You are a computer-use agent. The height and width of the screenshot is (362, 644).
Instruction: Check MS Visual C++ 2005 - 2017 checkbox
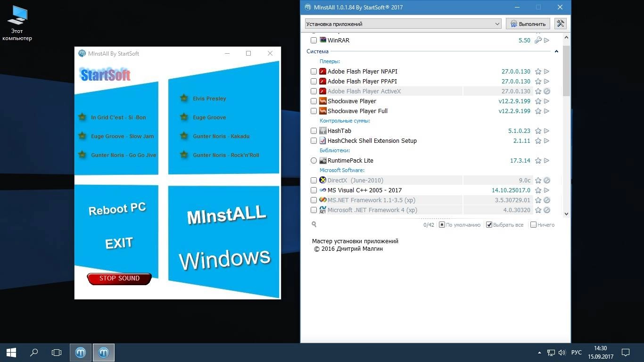tap(314, 190)
